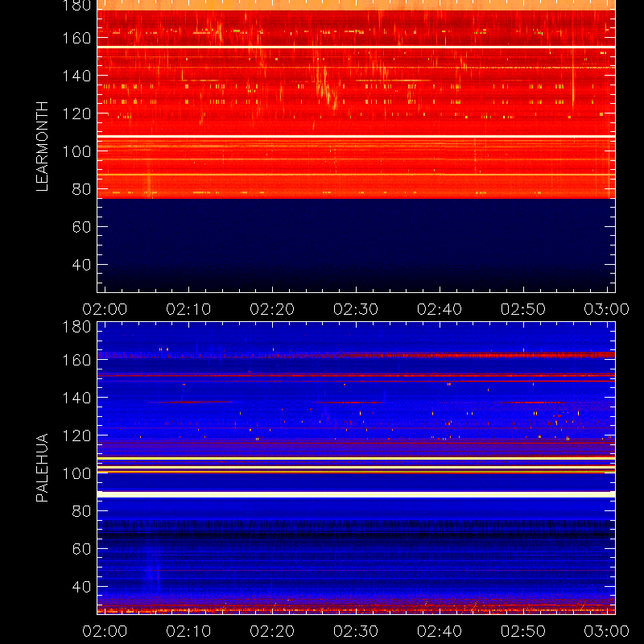Select the 02:50 time label under Learmonth plot

click(523, 309)
